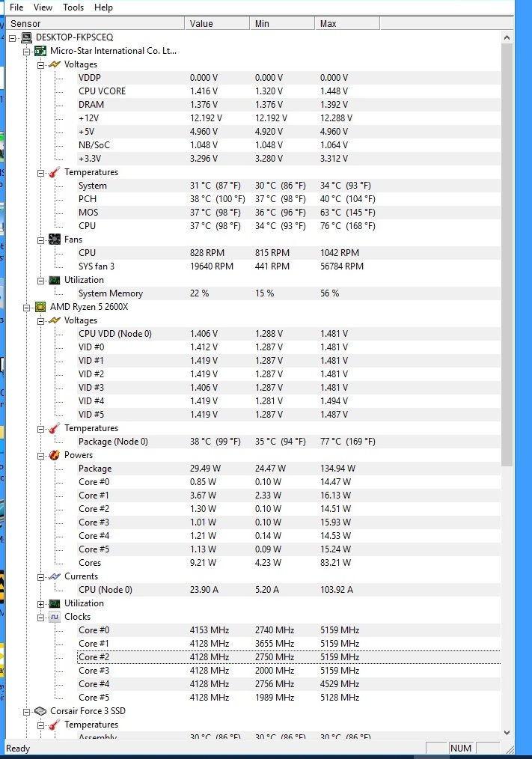
Task: Click the Sensor column header
Action: coord(95,23)
